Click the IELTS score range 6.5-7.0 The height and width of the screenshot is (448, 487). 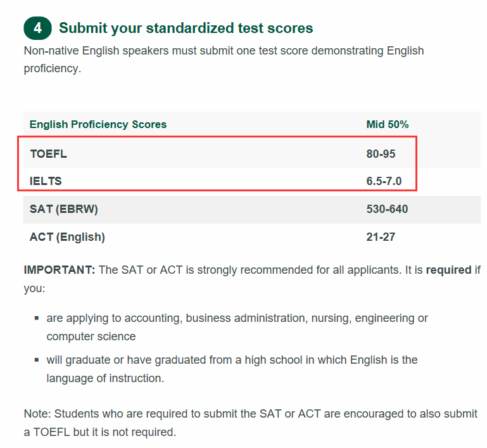[x=384, y=181]
